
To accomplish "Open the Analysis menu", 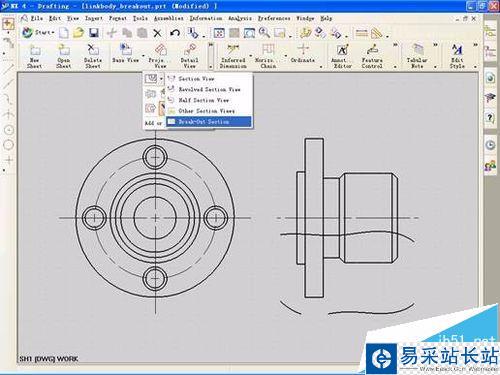I will click(x=240, y=18).
